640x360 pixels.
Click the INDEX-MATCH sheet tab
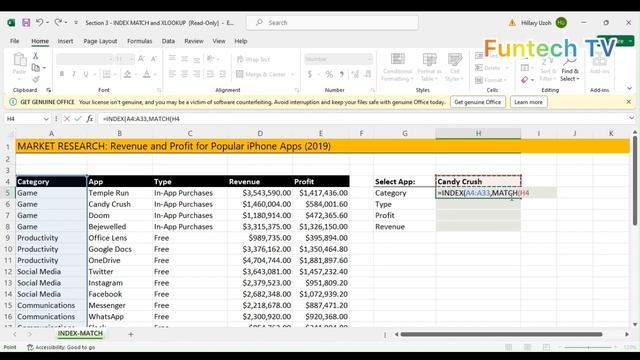pyautogui.click(x=80, y=334)
